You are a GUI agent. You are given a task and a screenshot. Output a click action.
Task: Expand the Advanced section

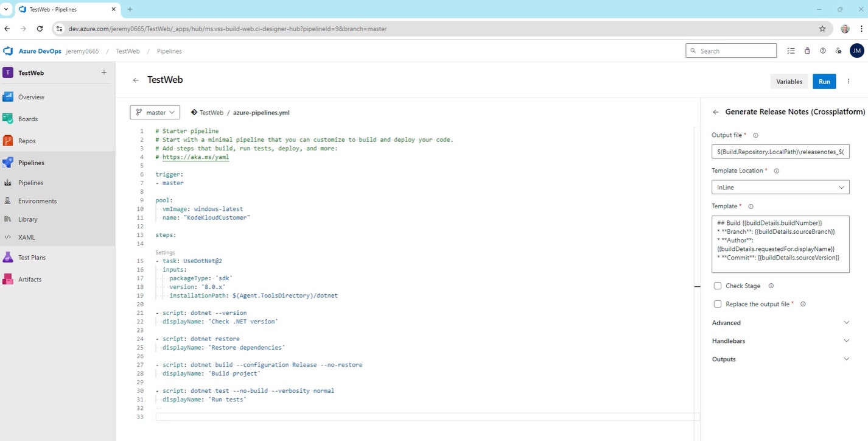pos(780,323)
